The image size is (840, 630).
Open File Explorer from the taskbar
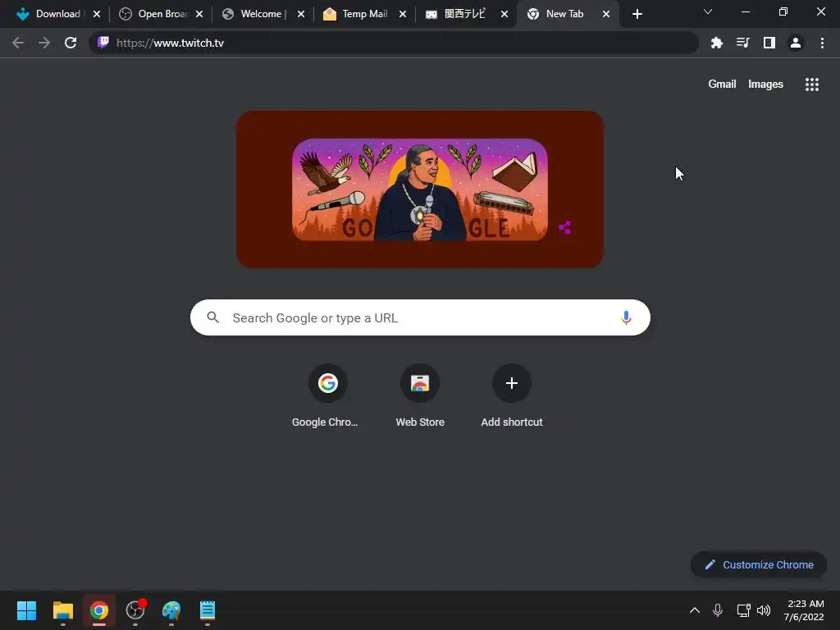point(62,610)
